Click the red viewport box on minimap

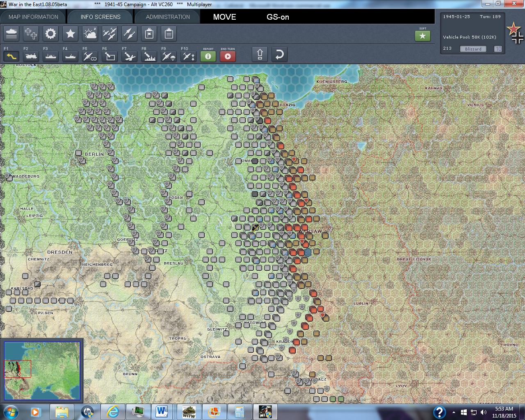tap(17, 369)
